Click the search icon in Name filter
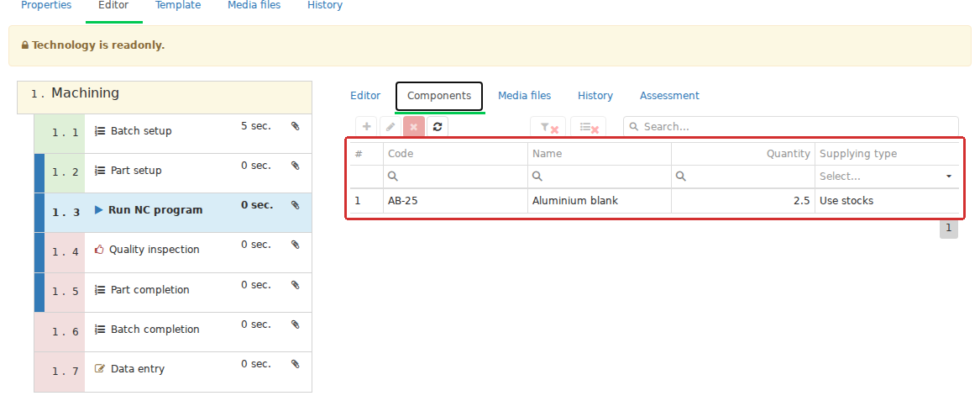This screenshot has height=401, width=980. tap(537, 177)
